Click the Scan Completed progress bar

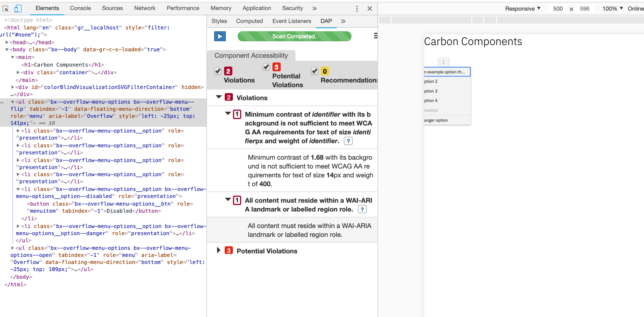tap(294, 36)
